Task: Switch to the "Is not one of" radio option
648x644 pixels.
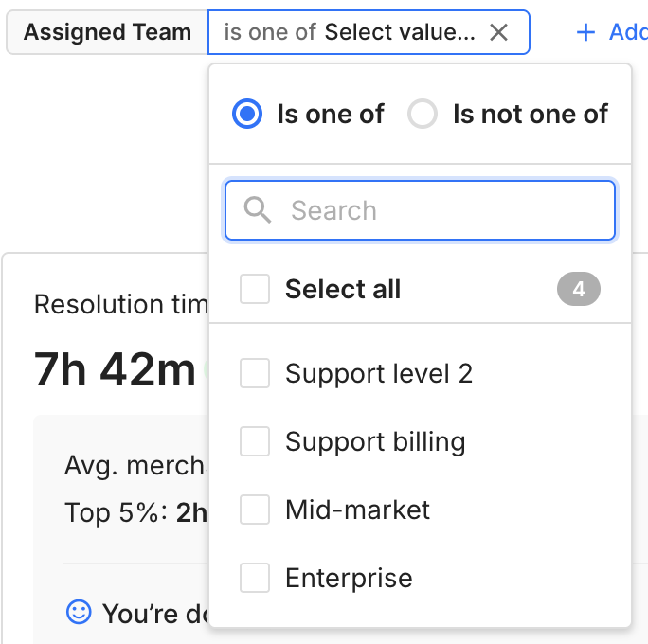Action: [x=423, y=115]
